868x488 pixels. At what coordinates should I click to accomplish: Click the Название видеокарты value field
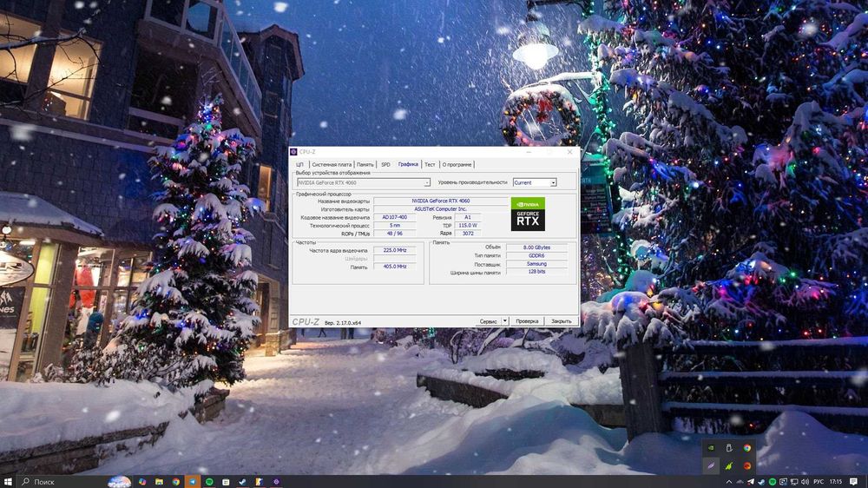441,201
